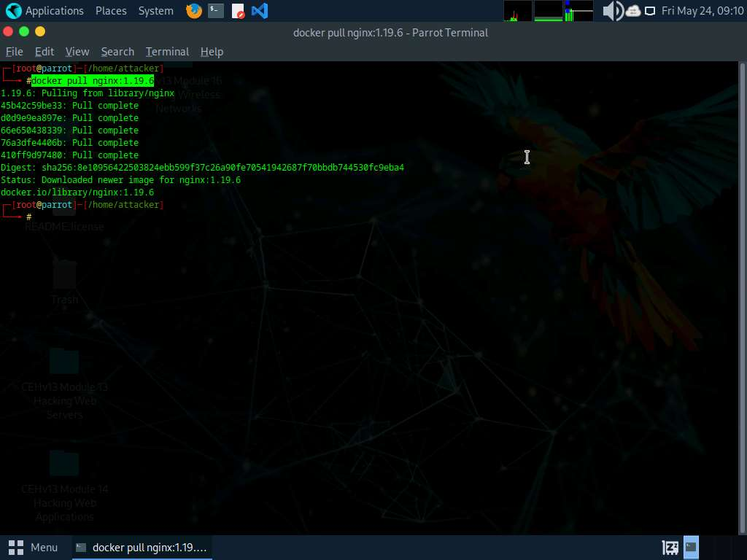Click the network monitor graph in panel
747x560 pixels.
578,11
